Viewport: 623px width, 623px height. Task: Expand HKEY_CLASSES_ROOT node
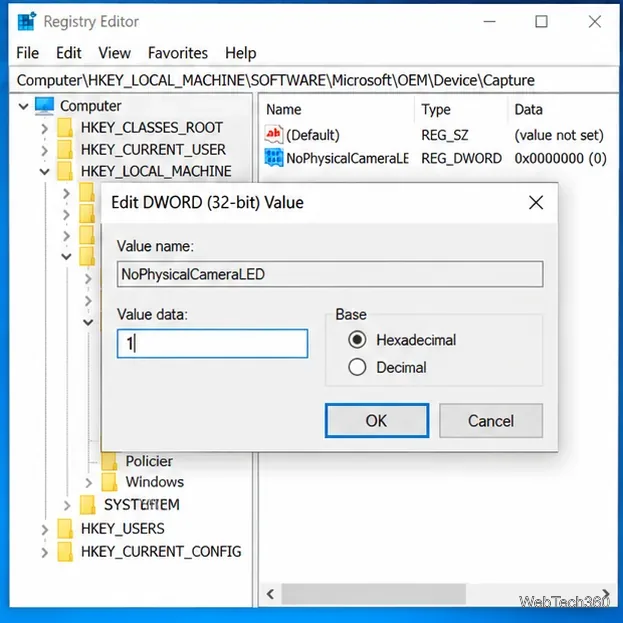coord(44,128)
